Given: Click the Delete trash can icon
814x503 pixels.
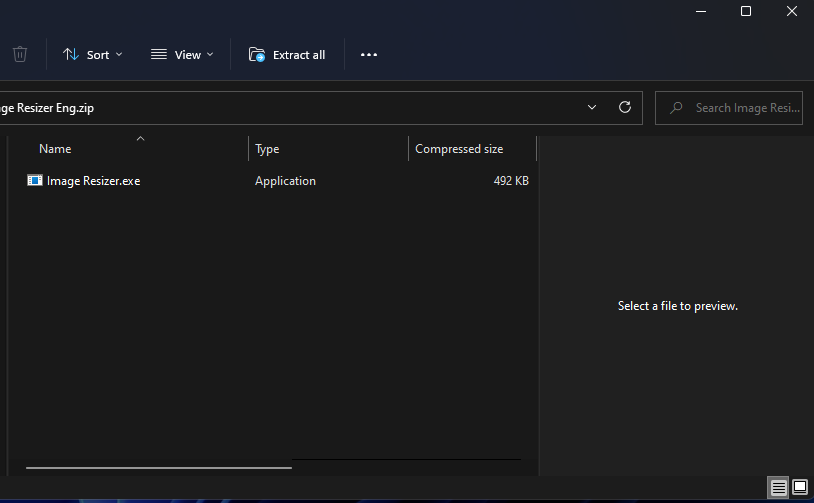Looking at the screenshot, I should pyautogui.click(x=20, y=55).
